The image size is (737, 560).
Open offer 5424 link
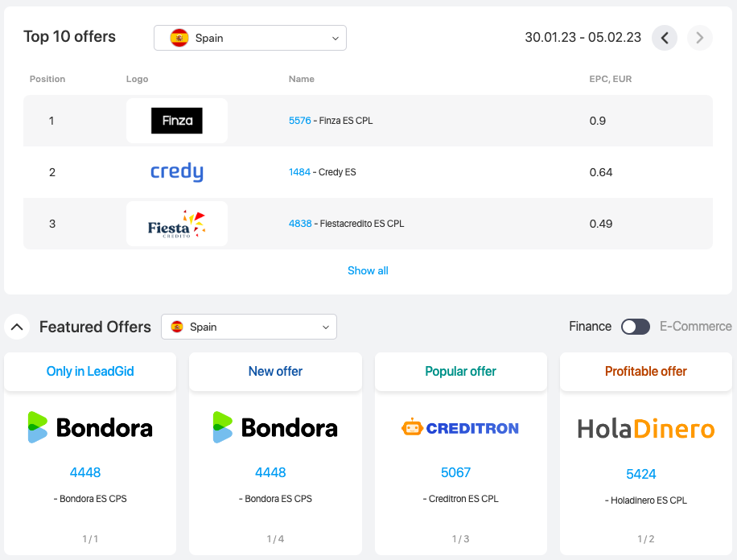click(641, 474)
